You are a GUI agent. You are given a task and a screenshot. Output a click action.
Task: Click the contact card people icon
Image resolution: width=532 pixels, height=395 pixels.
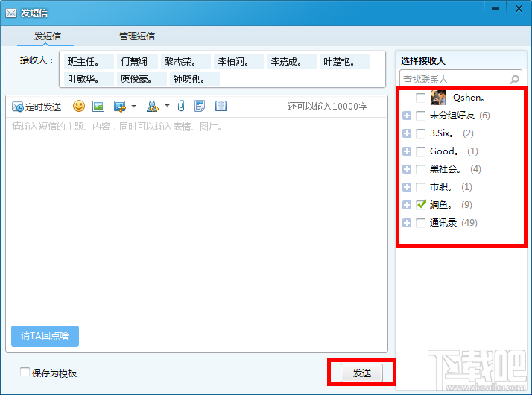click(x=152, y=107)
